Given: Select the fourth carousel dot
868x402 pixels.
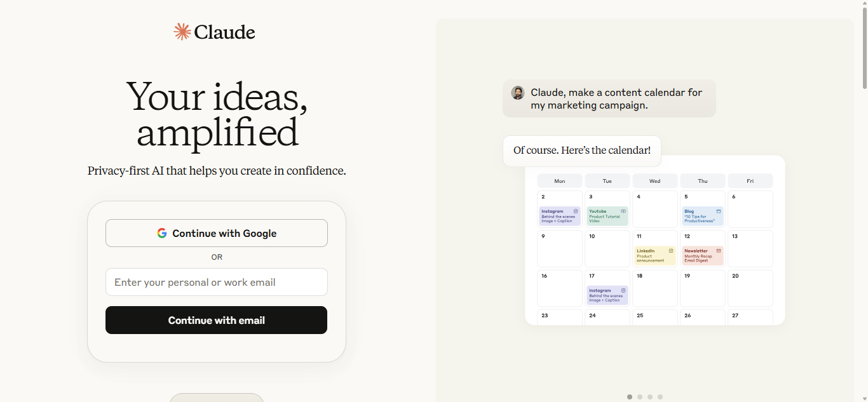Looking at the screenshot, I should pos(660,397).
